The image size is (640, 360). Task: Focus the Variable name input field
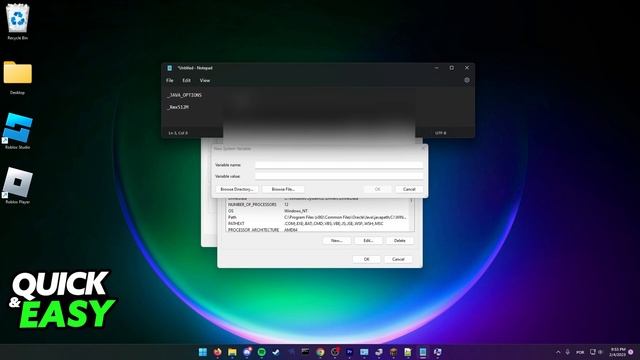339,165
